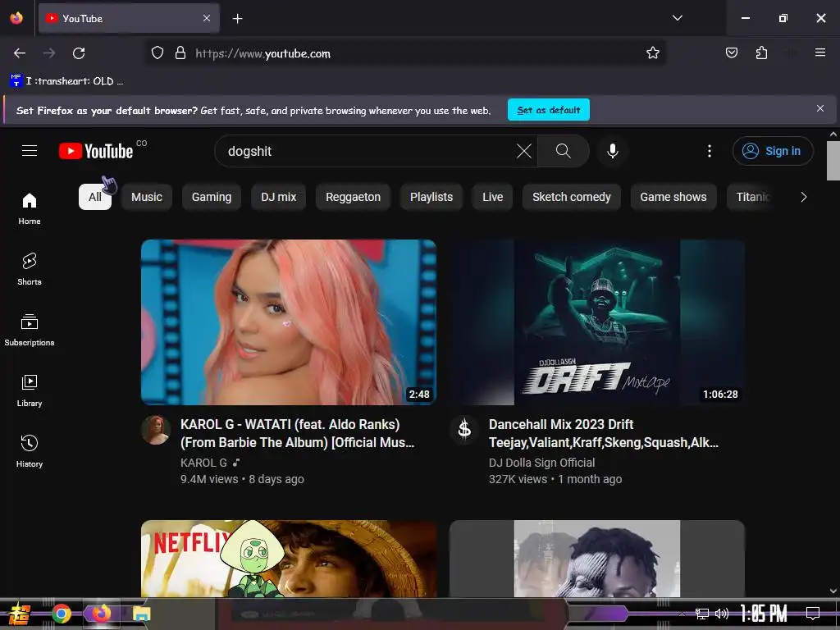
Task: Open the Pocket save icon
Action: pyautogui.click(x=732, y=53)
